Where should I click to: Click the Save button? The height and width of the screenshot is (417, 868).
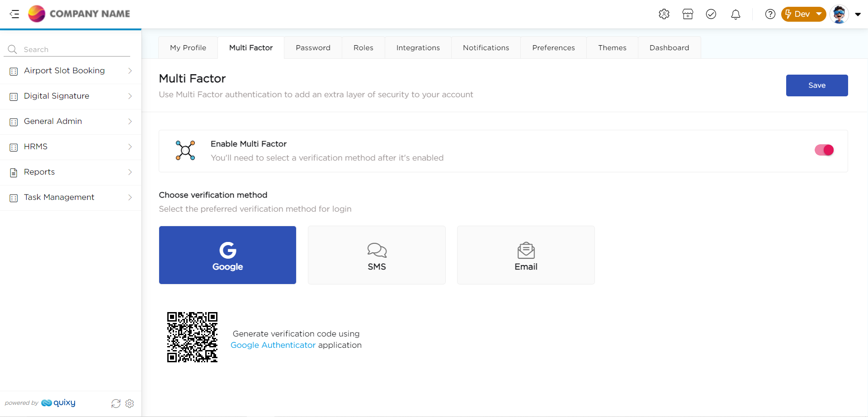coord(816,85)
